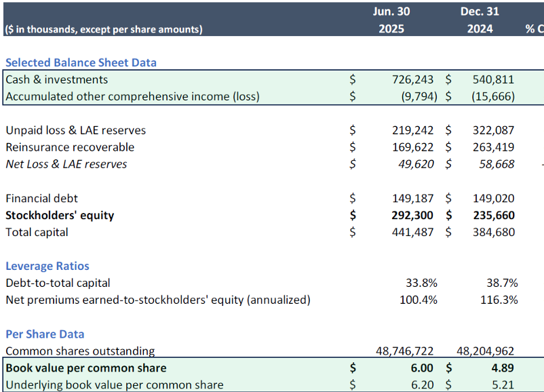Select net loss reserves value 58,668

(497, 164)
